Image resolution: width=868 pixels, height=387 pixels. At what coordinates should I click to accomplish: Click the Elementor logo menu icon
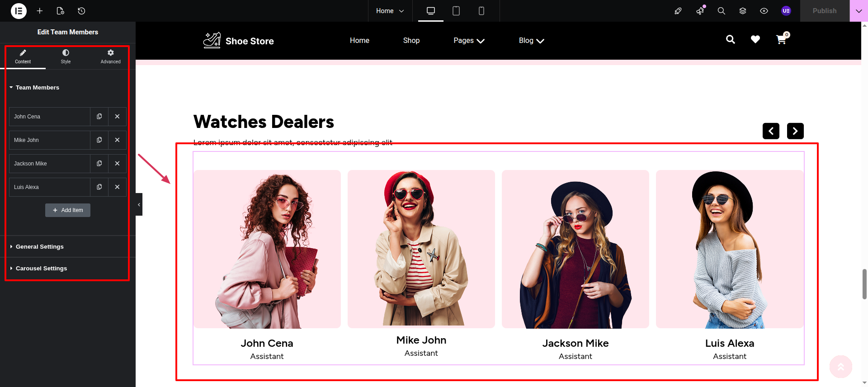[19, 11]
